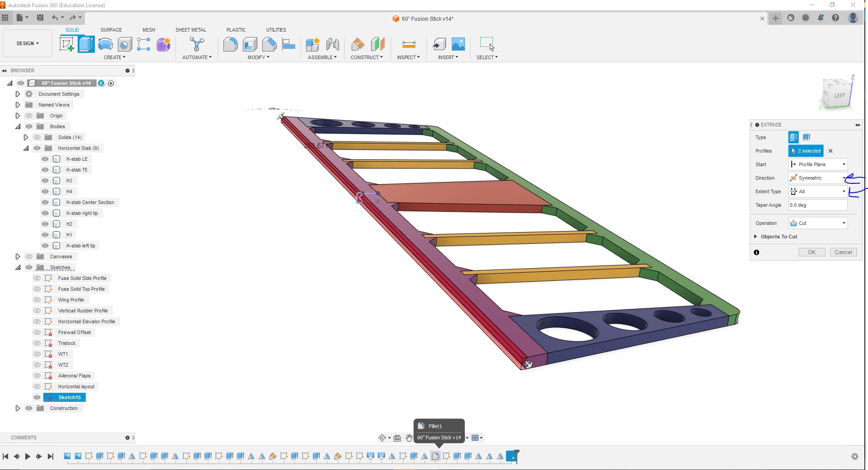
Task: Select the Revolve tool icon
Action: tap(105, 44)
